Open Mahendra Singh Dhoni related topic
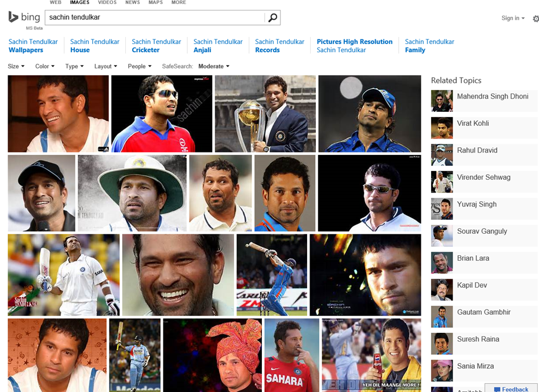 [x=484, y=101]
